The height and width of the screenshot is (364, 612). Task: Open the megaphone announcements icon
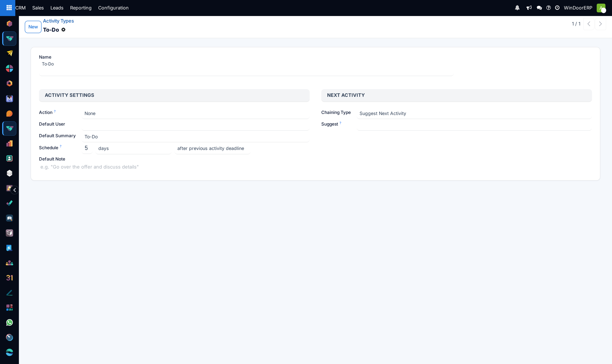(x=529, y=8)
